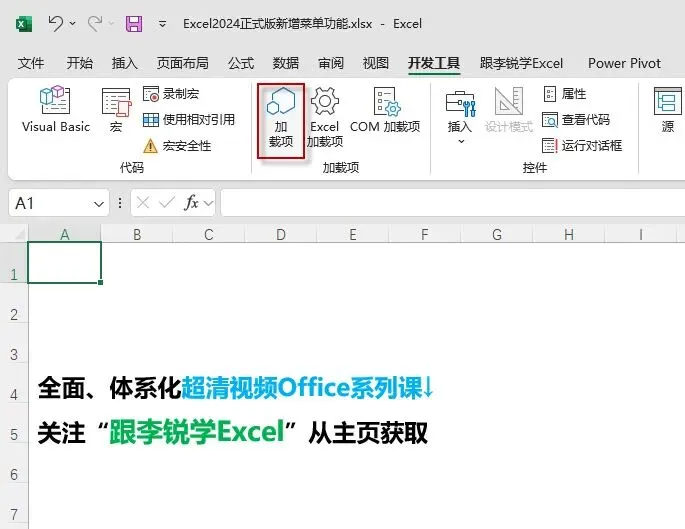
Task: Open the 宏 macros dialog
Action: point(116,109)
